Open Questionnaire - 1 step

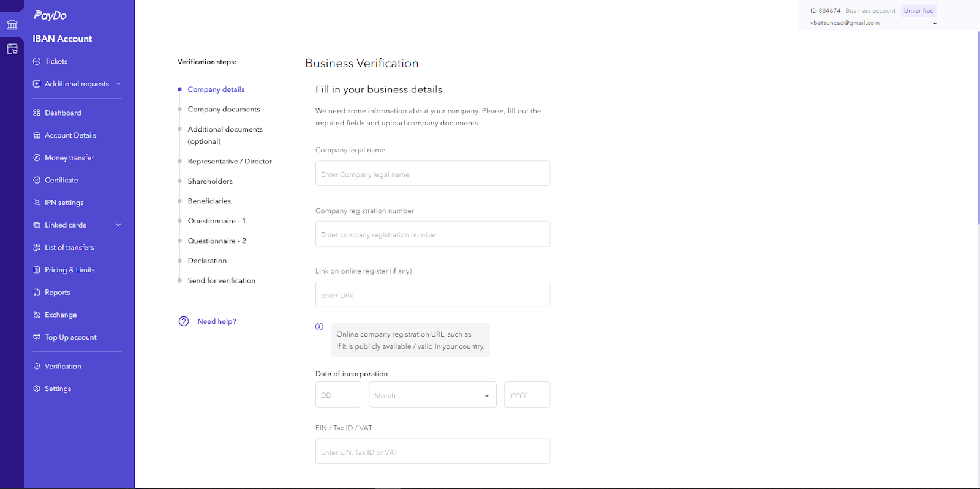pos(217,221)
